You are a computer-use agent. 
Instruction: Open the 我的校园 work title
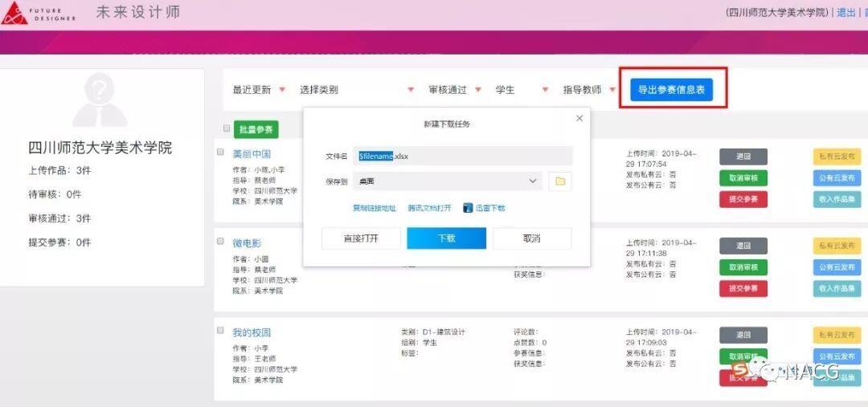click(252, 332)
